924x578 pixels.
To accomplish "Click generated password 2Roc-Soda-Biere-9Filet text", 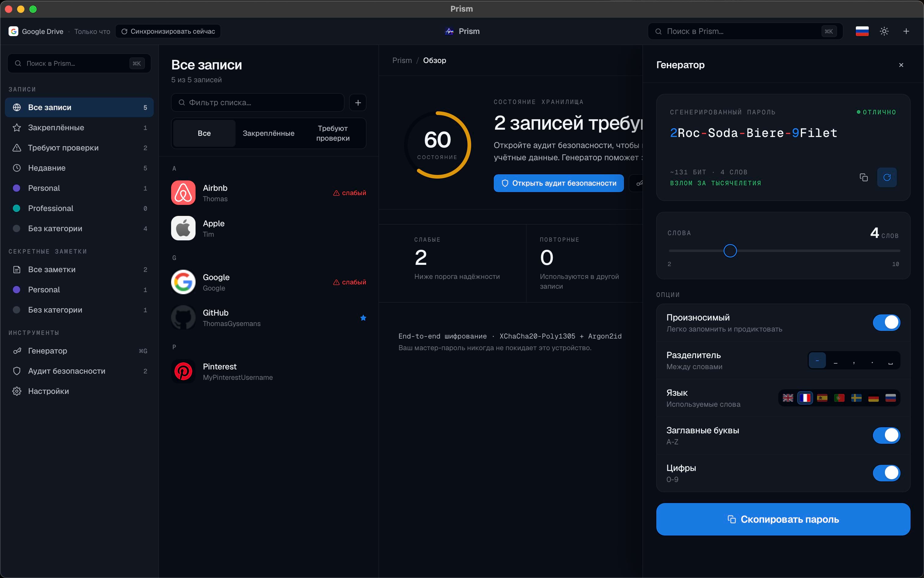I will tap(753, 133).
